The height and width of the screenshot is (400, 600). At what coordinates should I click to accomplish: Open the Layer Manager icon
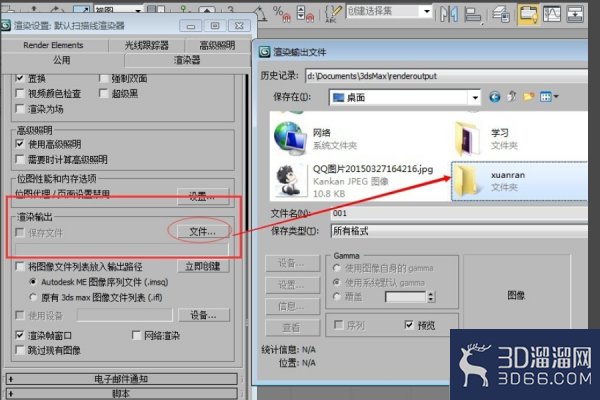[501, 15]
